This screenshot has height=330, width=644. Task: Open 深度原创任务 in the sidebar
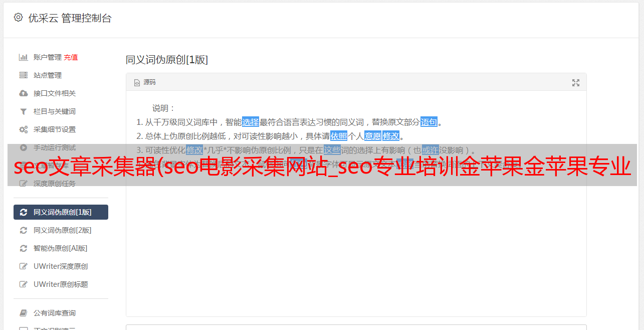tap(54, 184)
